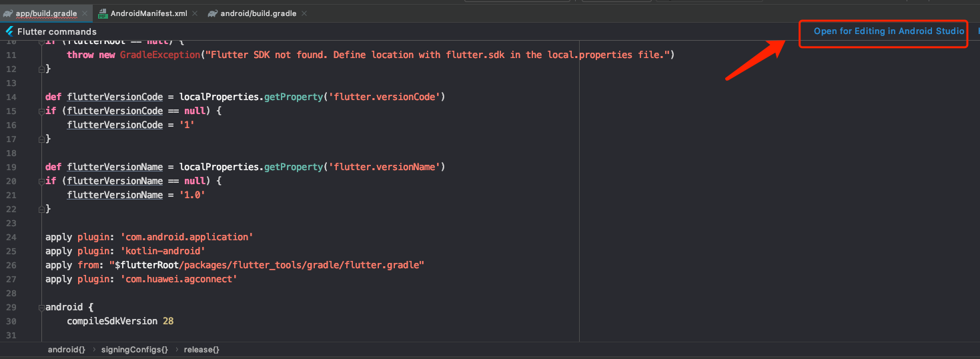
Task: Click the fold end marker on line 22
Action: [x=41, y=209]
